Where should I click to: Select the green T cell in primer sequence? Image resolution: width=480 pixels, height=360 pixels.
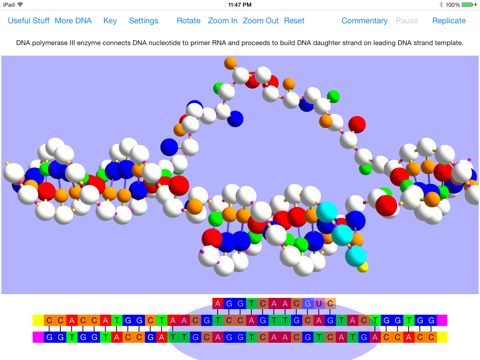click(251, 304)
